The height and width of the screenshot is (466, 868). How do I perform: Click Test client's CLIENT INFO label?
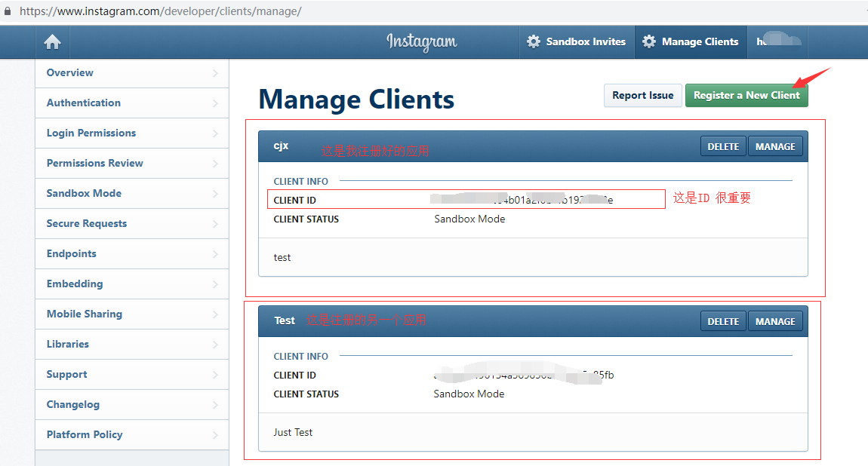(x=300, y=357)
